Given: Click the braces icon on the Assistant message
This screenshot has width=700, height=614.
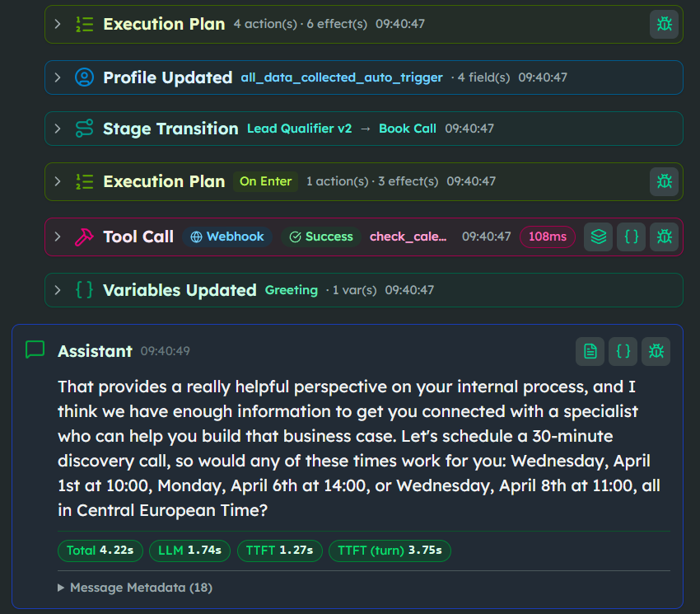Looking at the screenshot, I should tap(623, 351).
